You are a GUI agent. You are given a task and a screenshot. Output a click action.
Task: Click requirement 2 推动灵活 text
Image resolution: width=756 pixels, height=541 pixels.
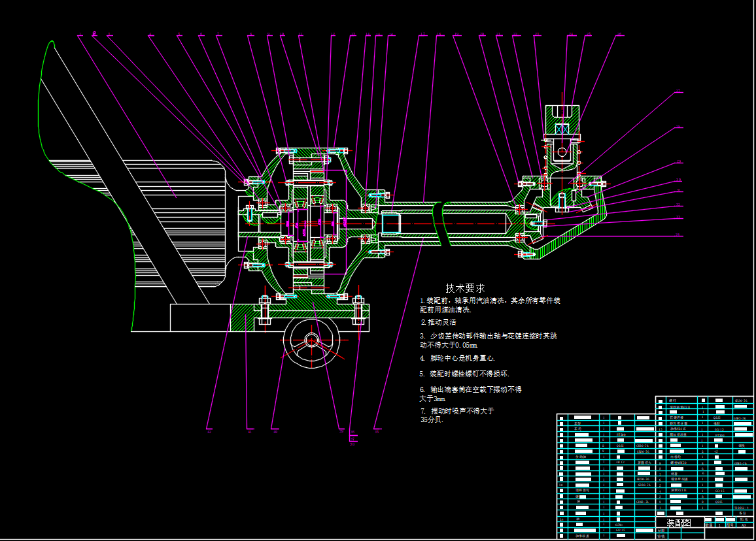438,322
